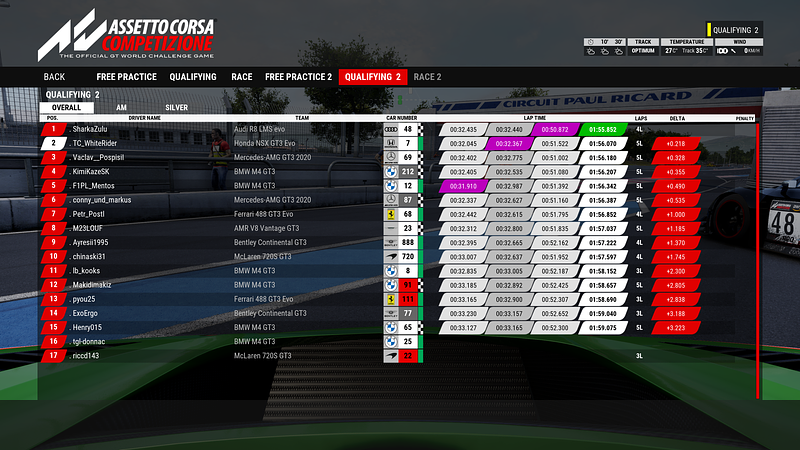Open the Free Practice session tab
800x450 pixels.
127,77
